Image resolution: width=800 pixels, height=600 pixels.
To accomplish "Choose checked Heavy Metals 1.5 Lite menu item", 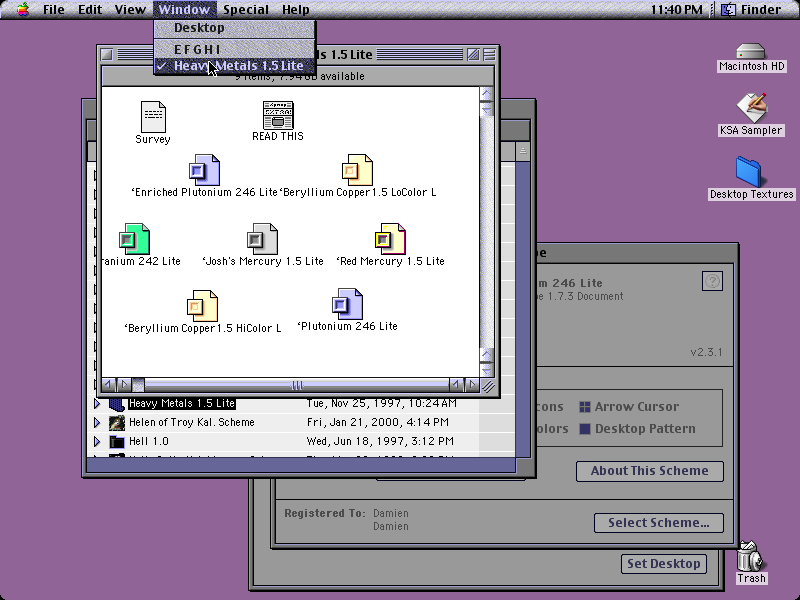I will point(235,66).
